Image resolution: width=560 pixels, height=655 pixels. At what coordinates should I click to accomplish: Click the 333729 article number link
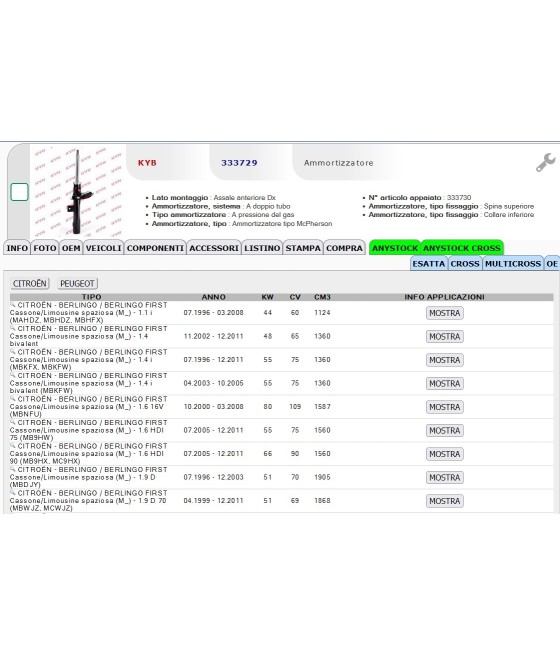pos(239,163)
